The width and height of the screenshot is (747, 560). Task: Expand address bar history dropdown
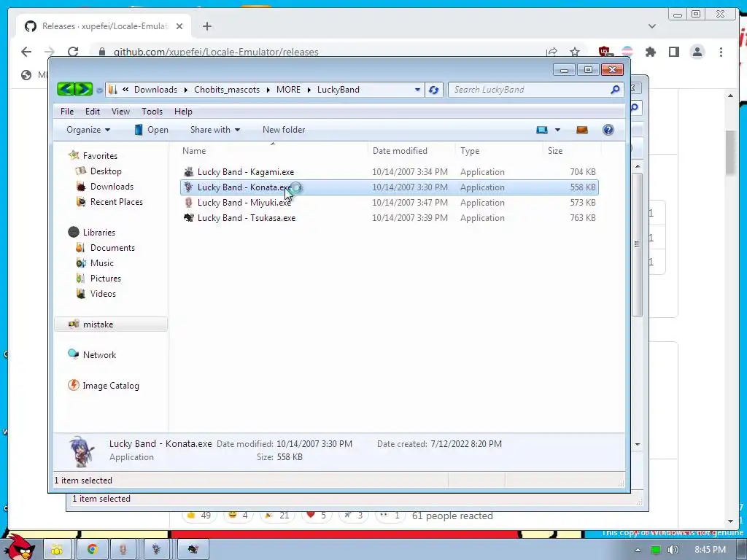[417, 90]
